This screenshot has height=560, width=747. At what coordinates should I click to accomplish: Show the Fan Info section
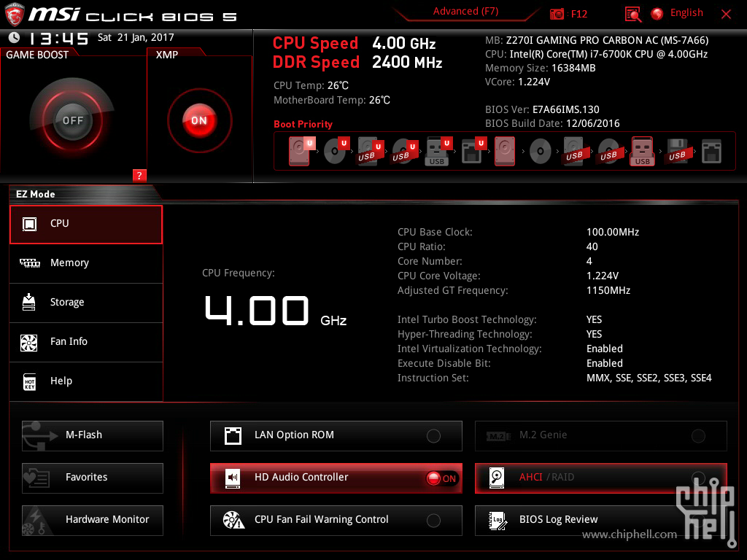click(86, 343)
